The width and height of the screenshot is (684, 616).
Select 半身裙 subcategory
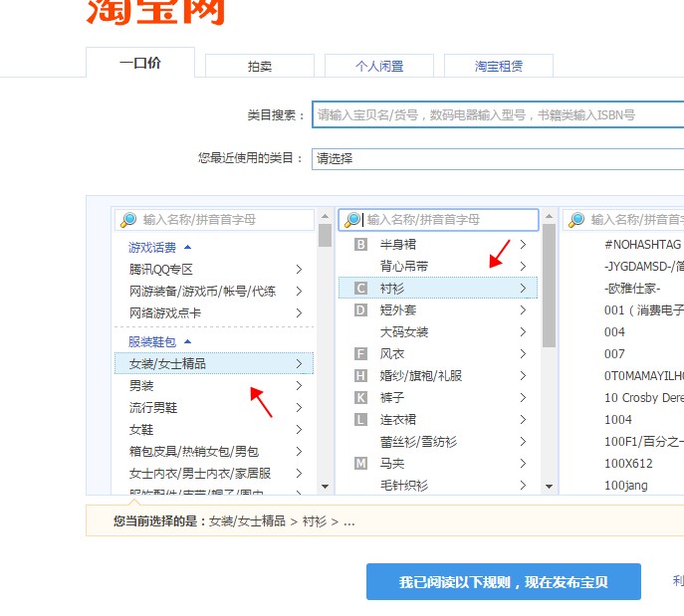pyautogui.click(x=438, y=245)
